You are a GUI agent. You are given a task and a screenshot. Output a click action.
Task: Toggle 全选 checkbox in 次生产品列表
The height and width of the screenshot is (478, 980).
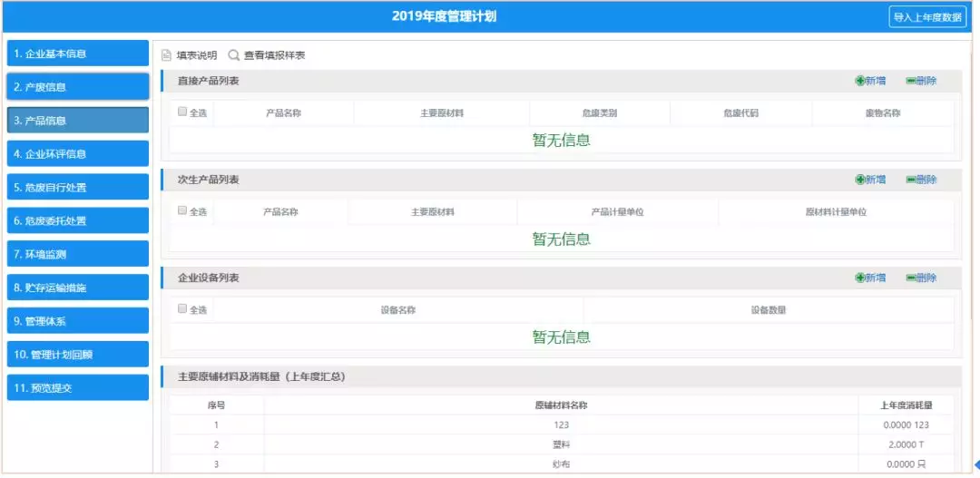click(x=182, y=210)
